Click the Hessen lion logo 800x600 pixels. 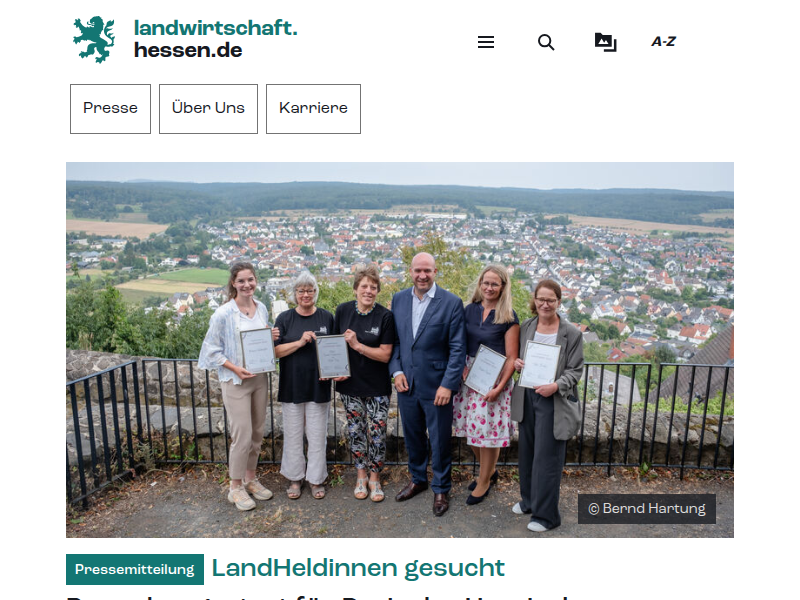[94, 40]
